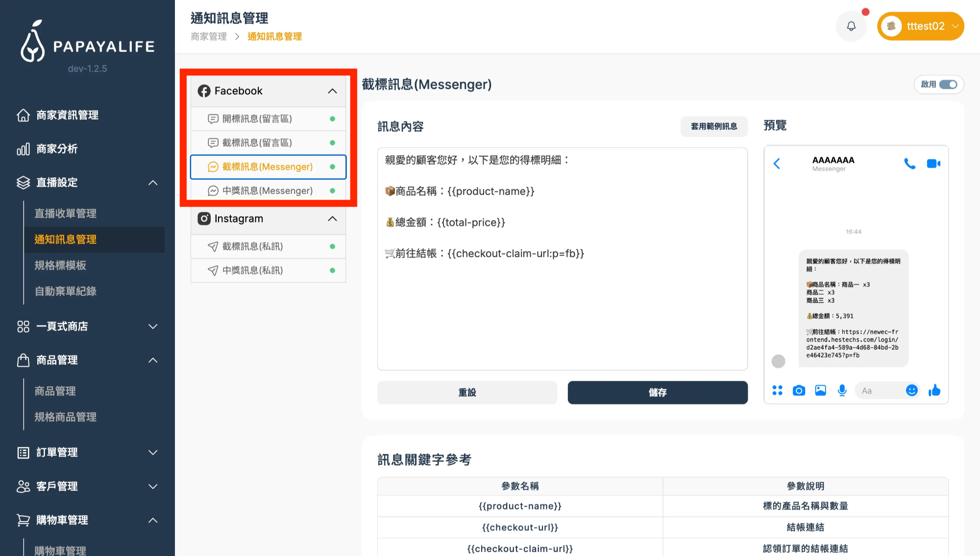Collapse the Facebook section
The width and height of the screenshot is (980, 556).
tap(332, 91)
